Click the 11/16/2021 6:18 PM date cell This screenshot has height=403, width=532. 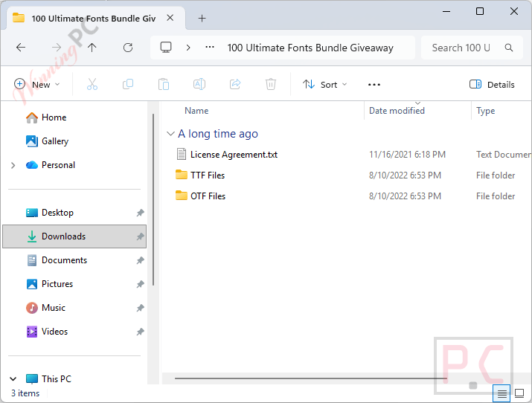pyautogui.click(x=407, y=155)
